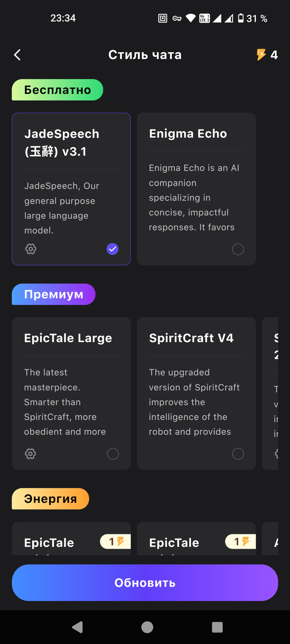Select Enigma Echo radio button

238,249
